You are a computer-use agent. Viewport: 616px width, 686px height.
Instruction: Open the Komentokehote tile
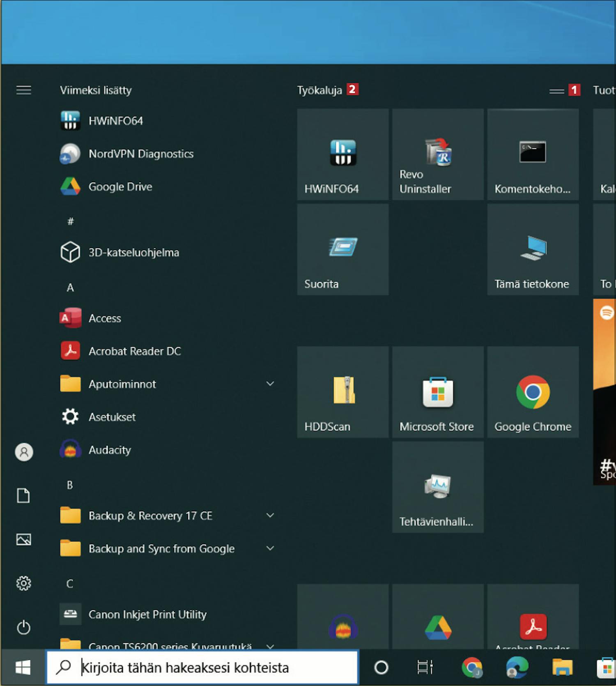(x=533, y=154)
